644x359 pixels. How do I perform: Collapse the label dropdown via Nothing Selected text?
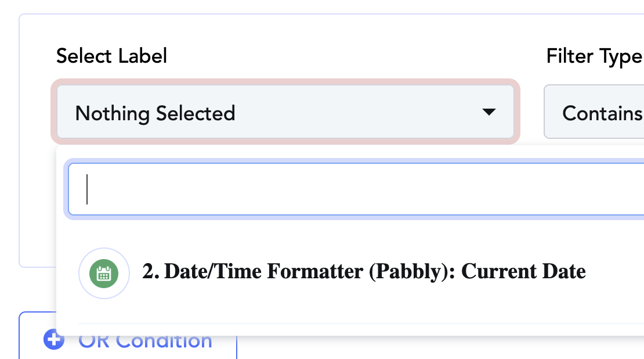155,113
